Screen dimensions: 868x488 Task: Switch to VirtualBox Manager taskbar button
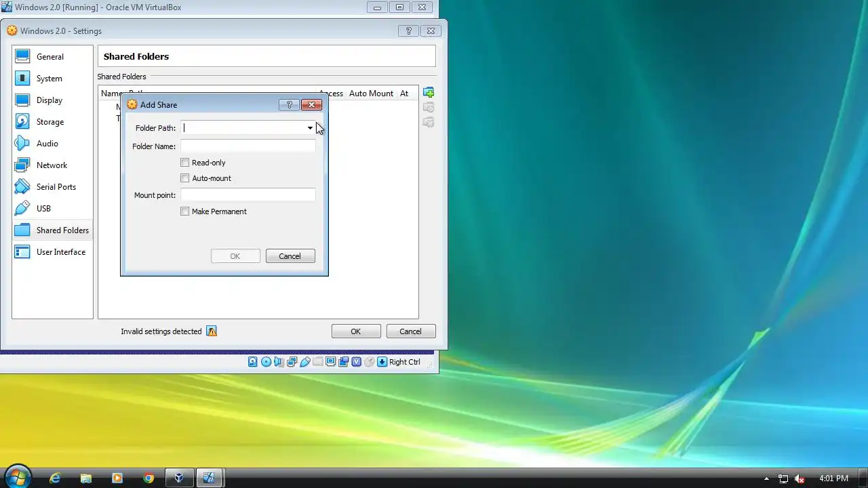179,478
